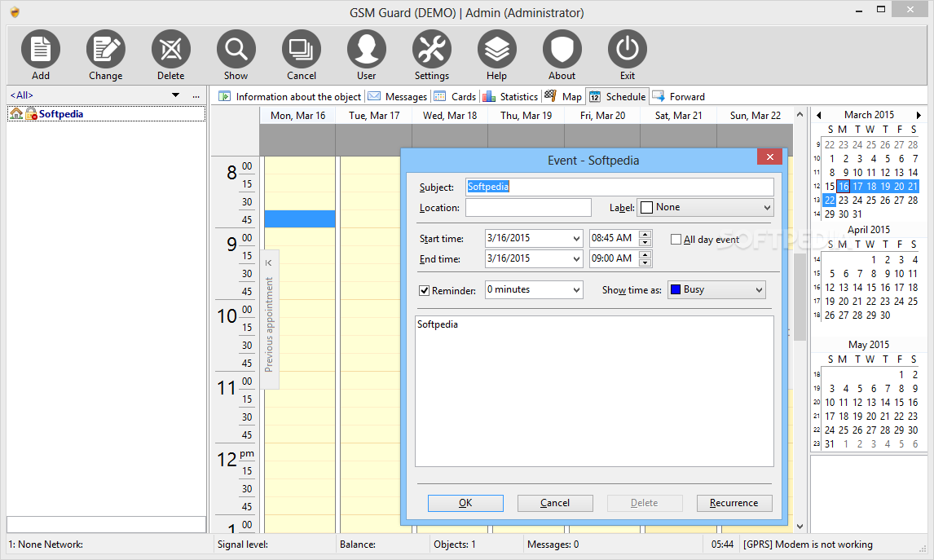Open the About shield icon
This screenshot has height=560, width=934.
tap(562, 50)
